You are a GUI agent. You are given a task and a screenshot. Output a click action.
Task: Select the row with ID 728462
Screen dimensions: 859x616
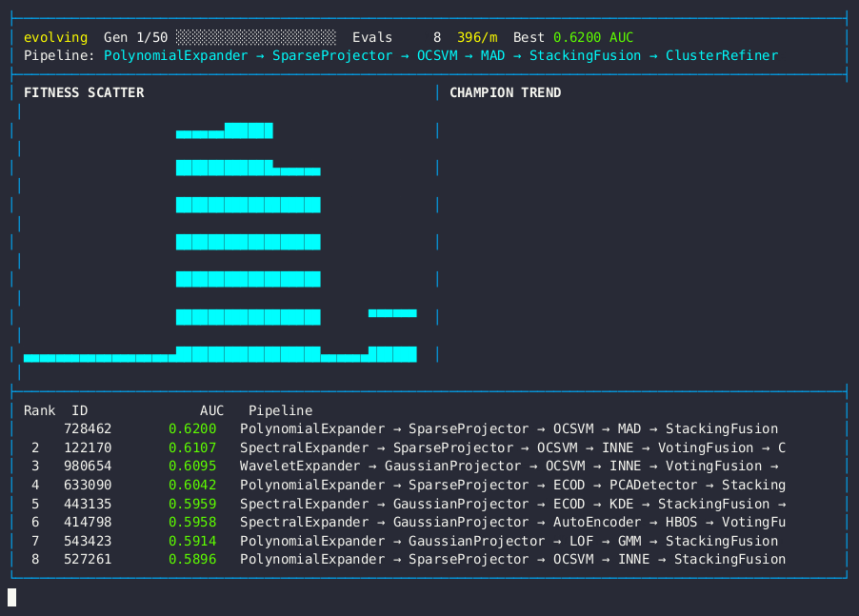point(429,428)
